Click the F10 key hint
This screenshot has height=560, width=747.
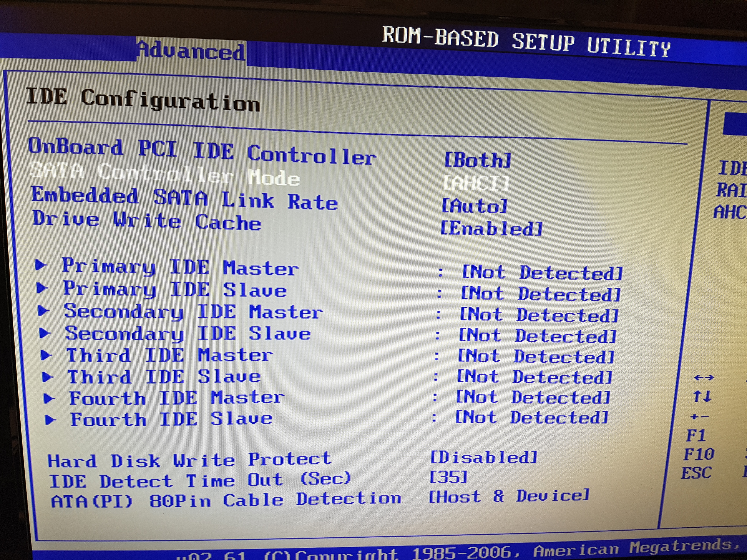pyautogui.click(x=699, y=454)
